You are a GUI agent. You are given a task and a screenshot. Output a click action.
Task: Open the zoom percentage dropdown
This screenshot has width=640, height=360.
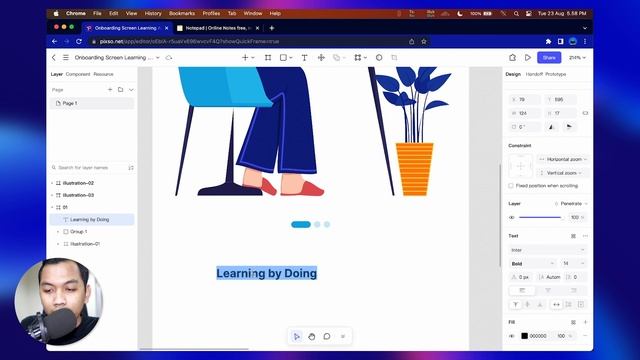tap(577, 58)
